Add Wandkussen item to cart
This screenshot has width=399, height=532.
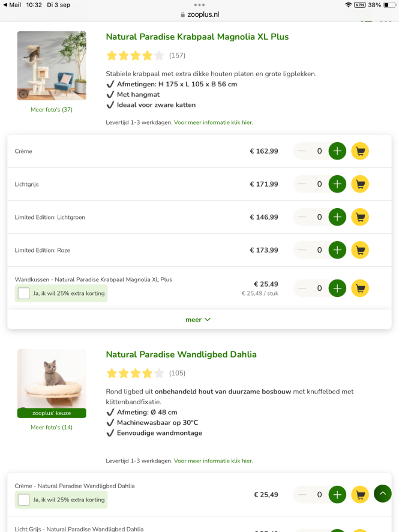360,288
